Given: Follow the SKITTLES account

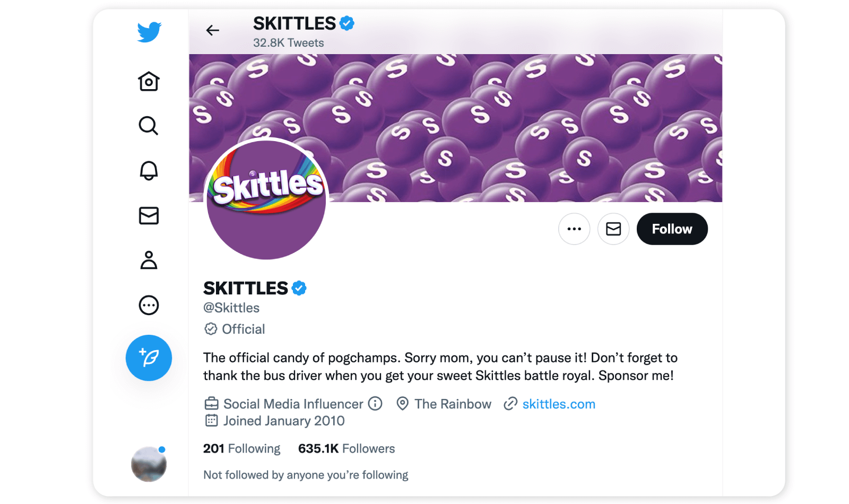Looking at the screenshot, I should click(672, 229).
